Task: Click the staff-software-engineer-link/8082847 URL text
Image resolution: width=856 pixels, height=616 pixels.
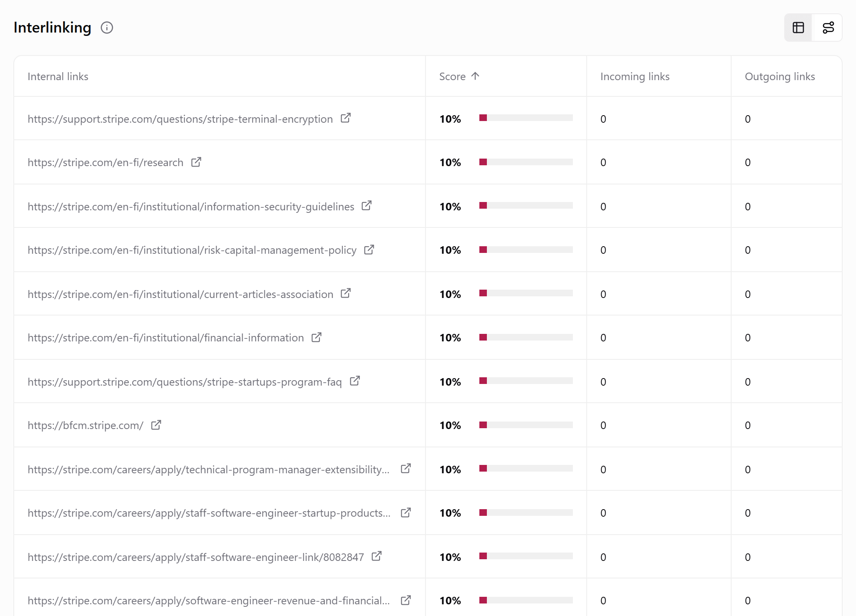Action: [x=196, y=557]
